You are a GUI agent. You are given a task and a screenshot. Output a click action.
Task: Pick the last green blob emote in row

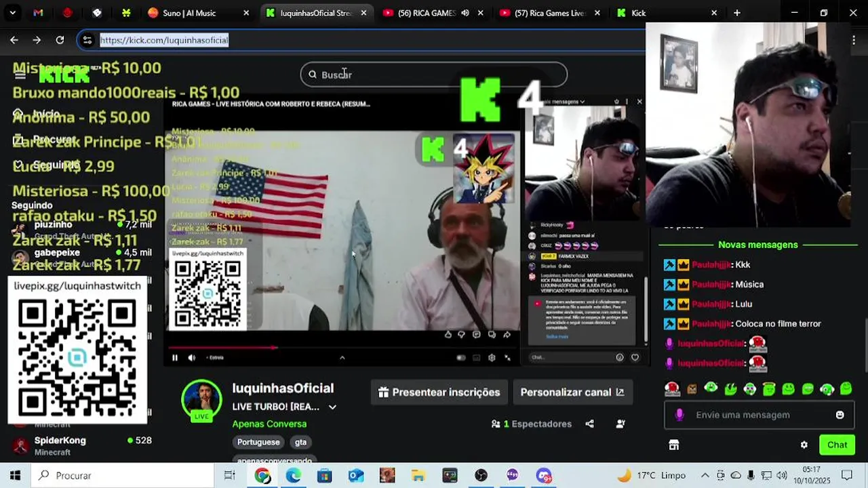coord(846,389)
